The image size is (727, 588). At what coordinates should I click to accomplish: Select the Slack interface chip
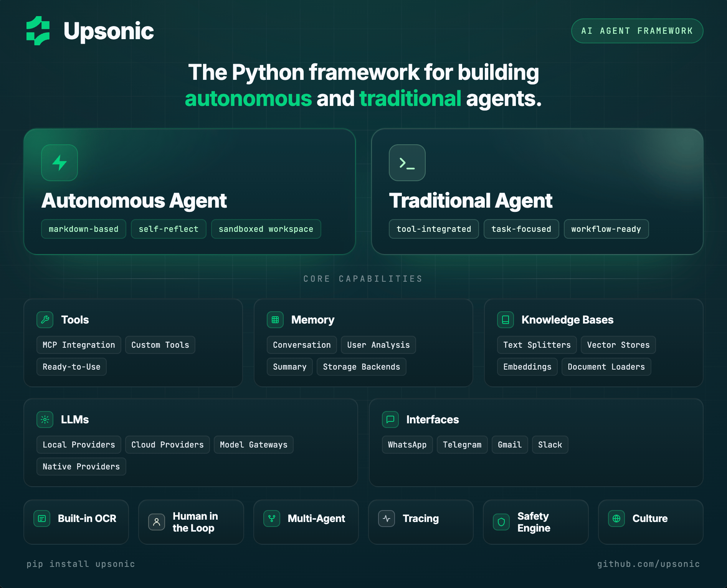click(550, 445)
